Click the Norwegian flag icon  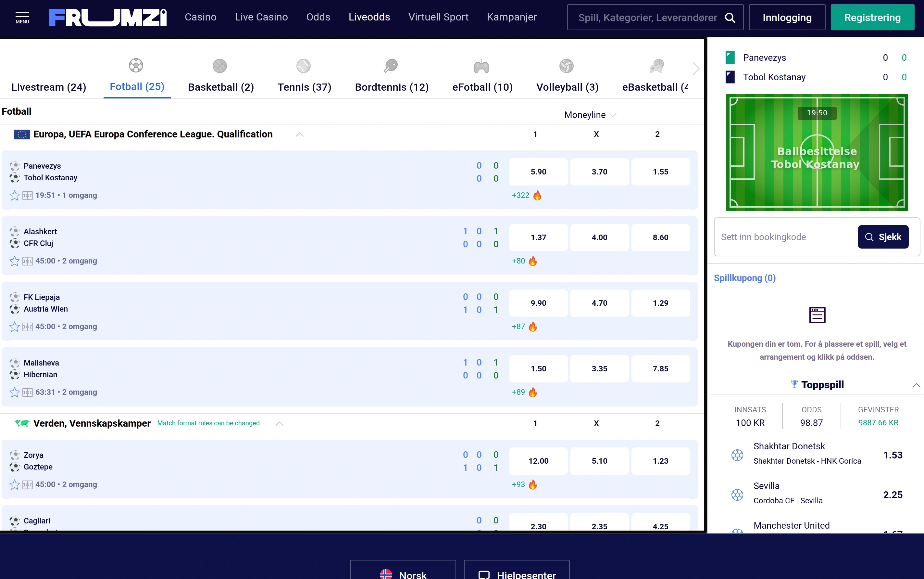386,574
